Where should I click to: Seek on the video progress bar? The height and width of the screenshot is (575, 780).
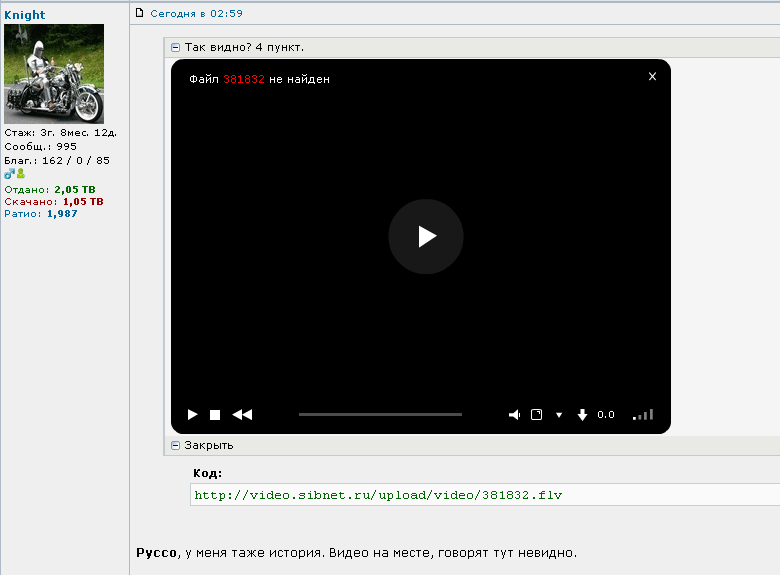[x=381, y=414]
